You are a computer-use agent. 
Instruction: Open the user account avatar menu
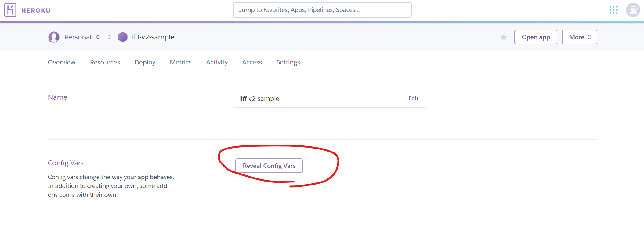pyautogui.click(x=633, y=10)
